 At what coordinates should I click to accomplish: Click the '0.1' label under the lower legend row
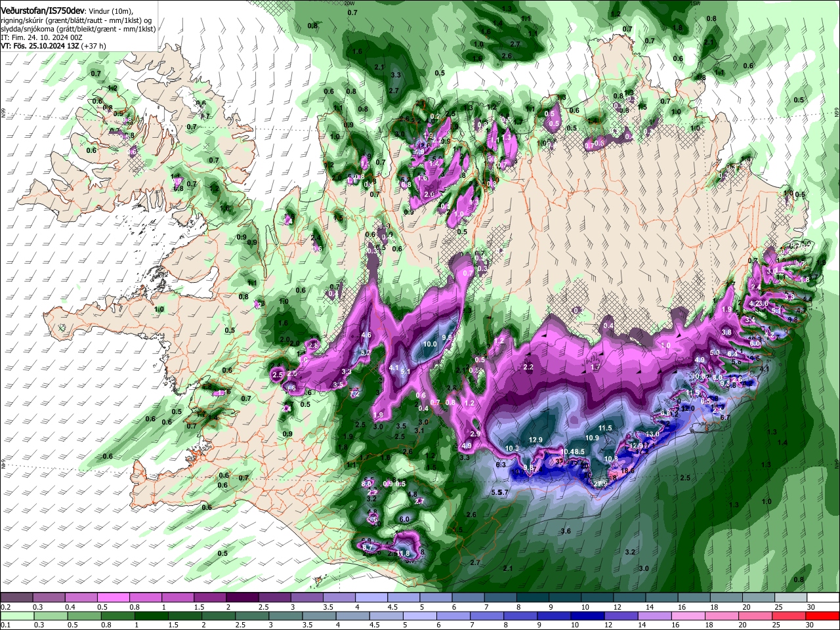click(x=5, y=625)
